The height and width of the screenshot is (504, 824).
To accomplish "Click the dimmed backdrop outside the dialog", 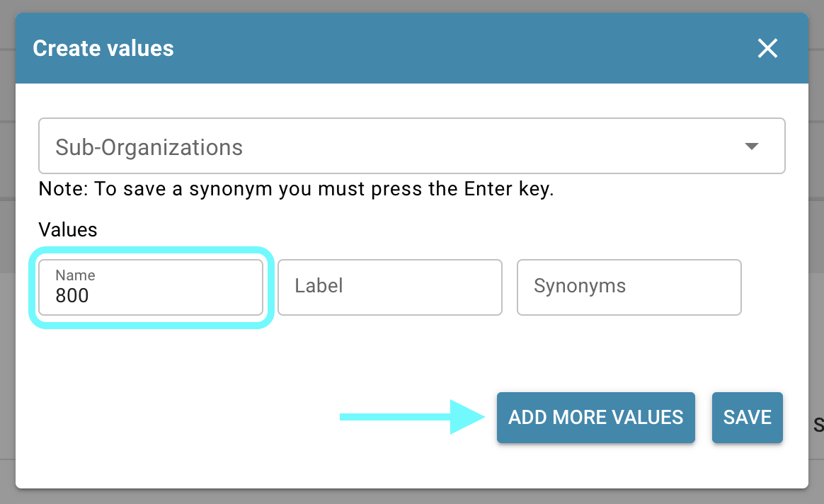I will tap(816, 283).
